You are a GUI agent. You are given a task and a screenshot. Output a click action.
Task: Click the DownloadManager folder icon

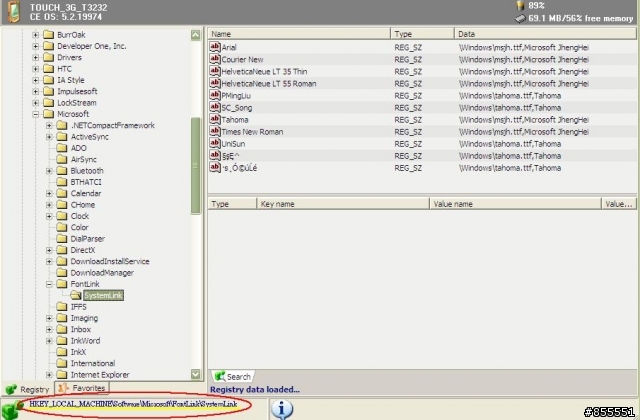[x=62, y=273]
